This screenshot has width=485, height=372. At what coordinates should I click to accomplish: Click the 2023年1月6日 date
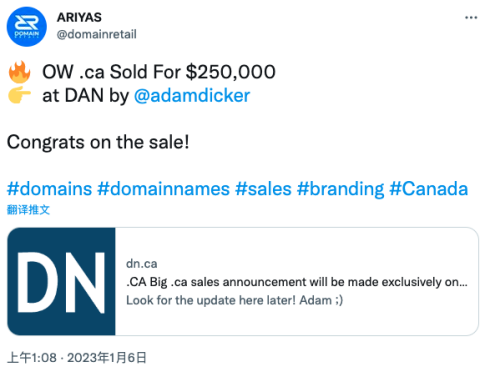click(x=107, y=358)
